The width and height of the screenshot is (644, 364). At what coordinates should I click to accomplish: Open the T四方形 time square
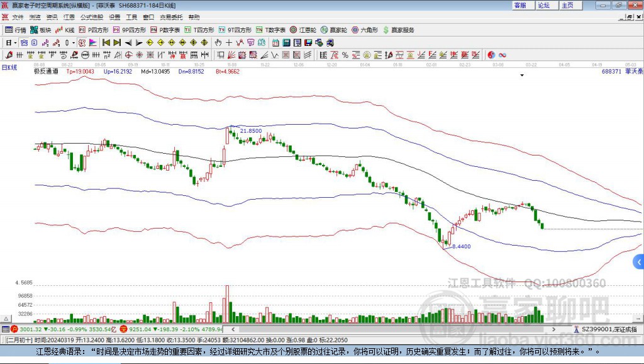(199, 30)
